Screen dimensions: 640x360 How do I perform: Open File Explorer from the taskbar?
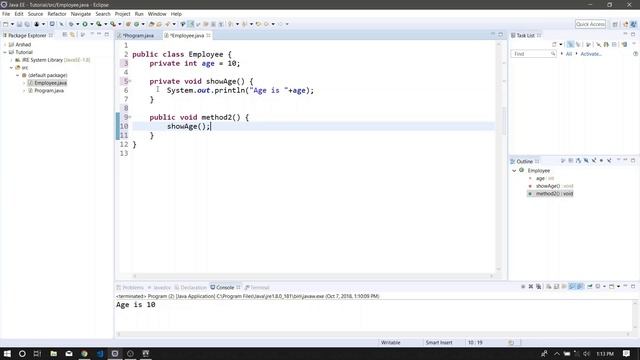(x=53, y=353)
